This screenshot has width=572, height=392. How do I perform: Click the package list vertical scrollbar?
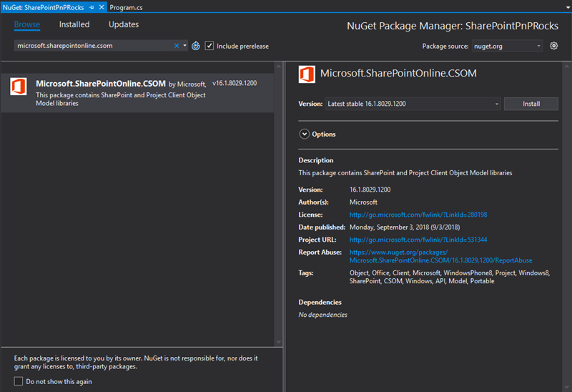pyautogui.click(x=278, y=205)
